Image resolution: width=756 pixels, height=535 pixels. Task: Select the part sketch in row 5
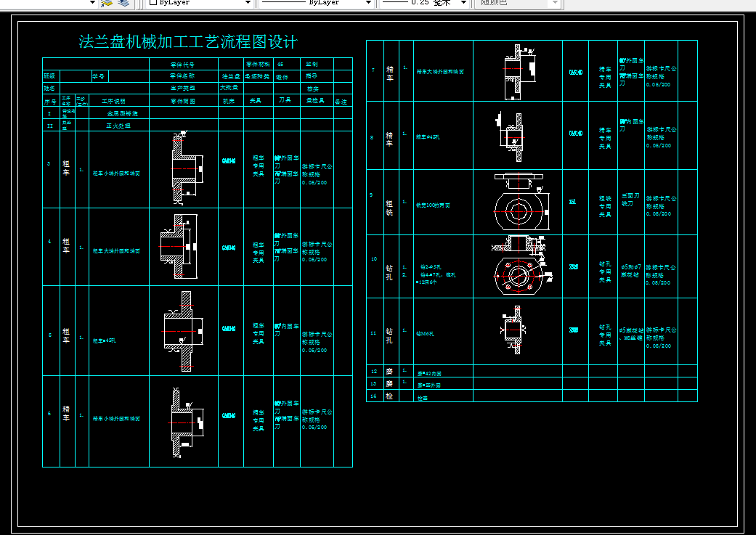coord(183,331)
